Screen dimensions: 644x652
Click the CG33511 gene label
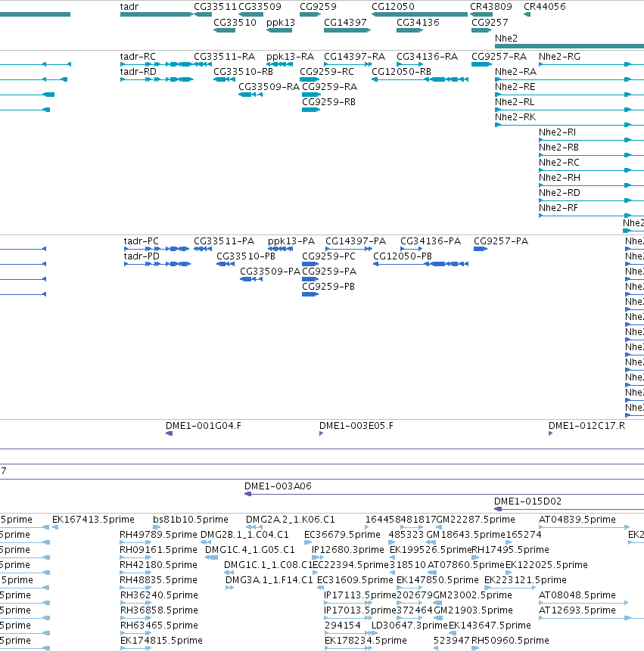pos(215,7)
